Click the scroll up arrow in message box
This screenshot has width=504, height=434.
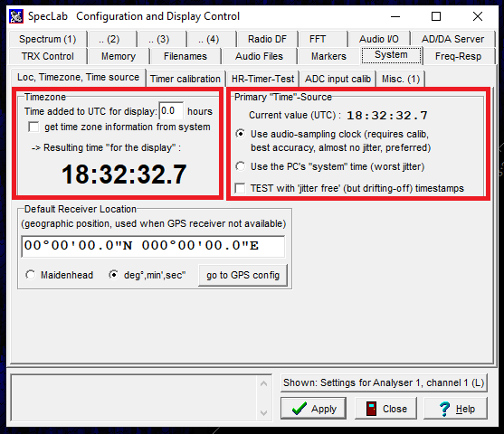point(263,383)
